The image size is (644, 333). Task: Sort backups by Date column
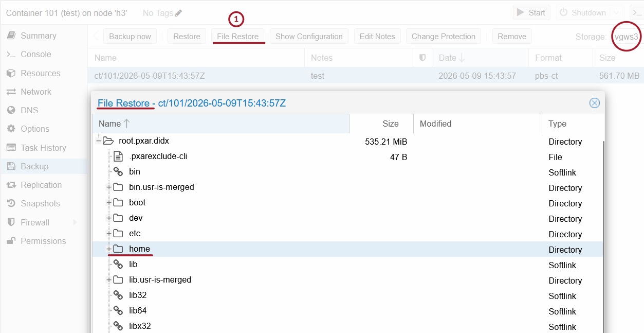(x=480, y=58)
